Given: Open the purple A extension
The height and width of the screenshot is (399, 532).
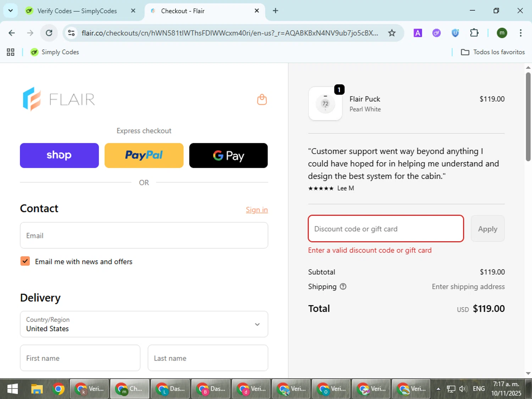Looking at the screenshot, I should point(418,33).
